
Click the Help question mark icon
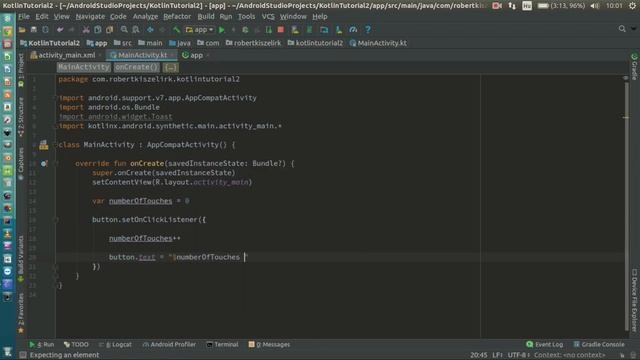368,30
